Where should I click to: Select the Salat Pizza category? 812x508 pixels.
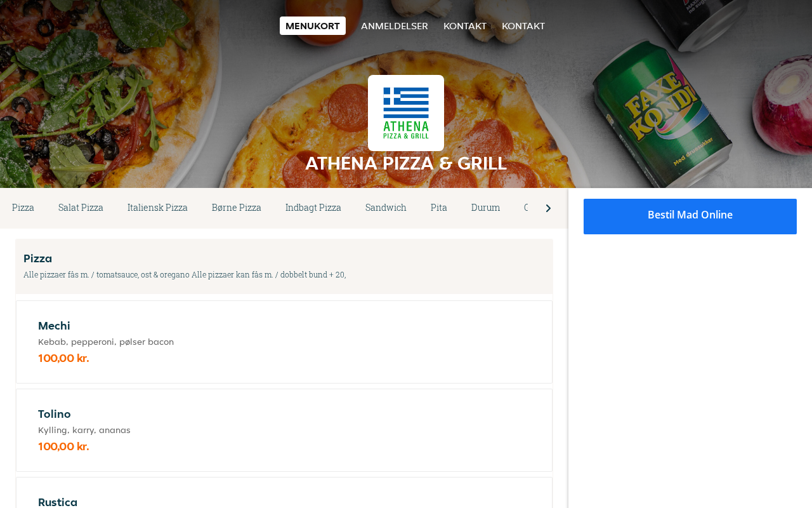[81, 208]
